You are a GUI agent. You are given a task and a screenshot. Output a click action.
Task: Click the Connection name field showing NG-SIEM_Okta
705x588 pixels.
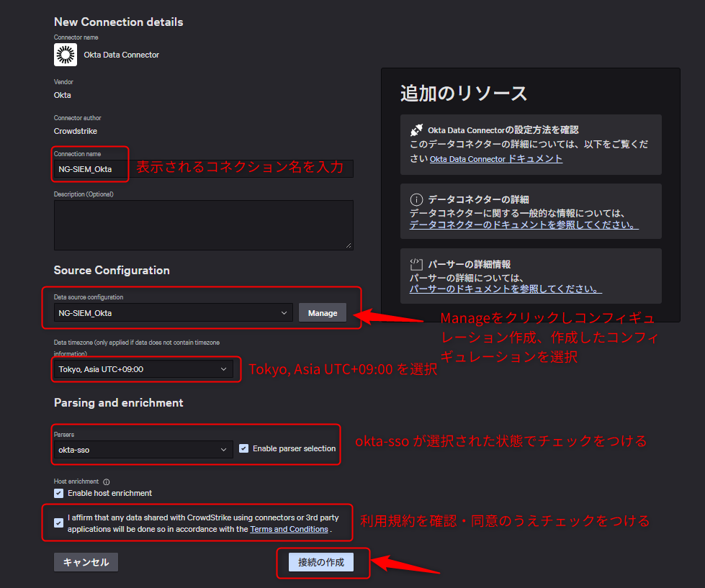(89, 169)
